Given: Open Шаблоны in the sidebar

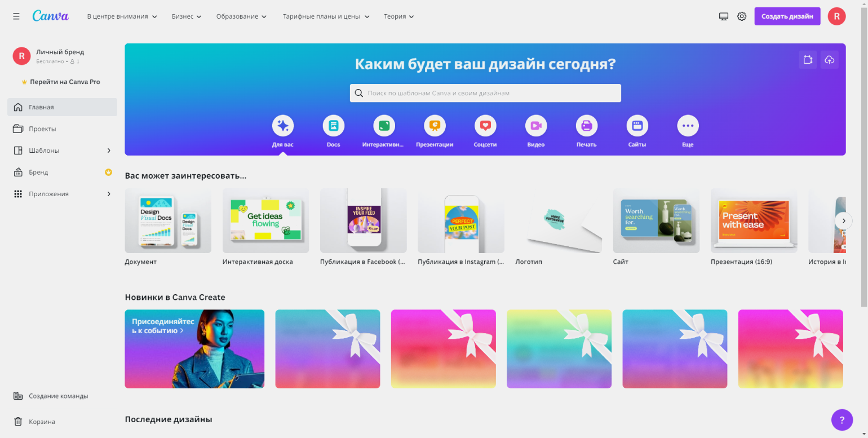Looking at the screenshot, I should [x=62, y=151].
